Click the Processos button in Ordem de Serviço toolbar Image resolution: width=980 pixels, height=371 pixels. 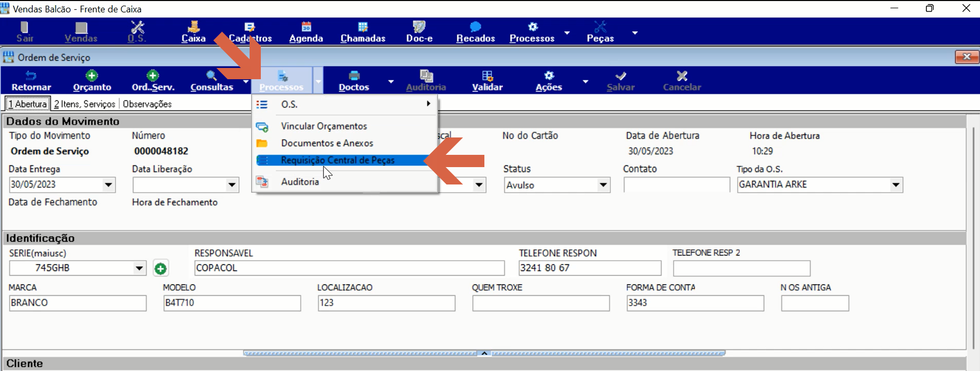pyautogui.click(x=282, y=81)
